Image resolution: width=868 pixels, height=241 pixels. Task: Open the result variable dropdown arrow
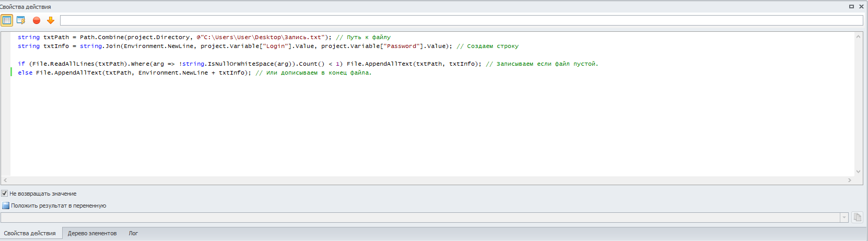click(844, 218)
